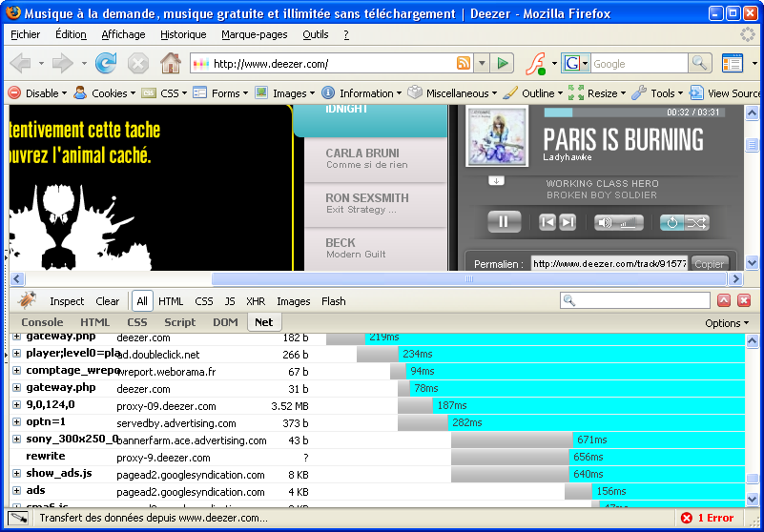Skip to next track in player
This screenshot has width=764, height=532.
point(568,223)
